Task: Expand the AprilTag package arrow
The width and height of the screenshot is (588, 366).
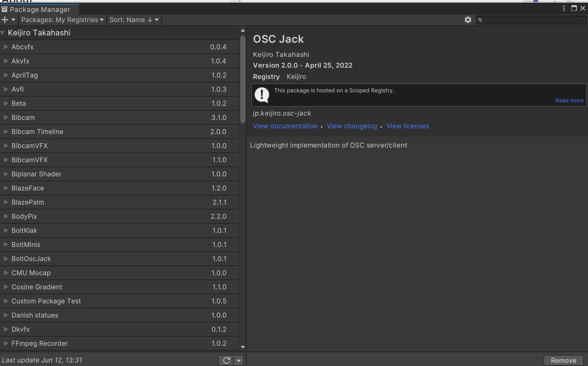Action: point(6,75)
